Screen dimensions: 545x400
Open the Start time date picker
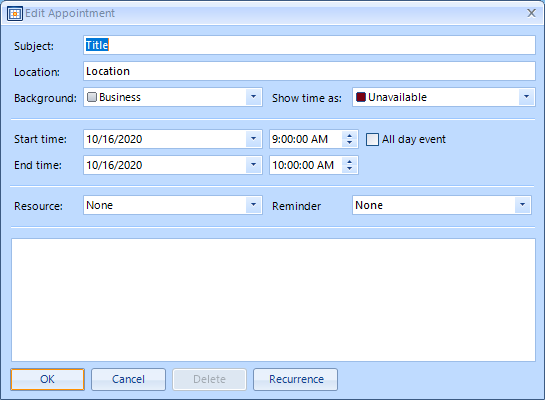coord(253,139)
